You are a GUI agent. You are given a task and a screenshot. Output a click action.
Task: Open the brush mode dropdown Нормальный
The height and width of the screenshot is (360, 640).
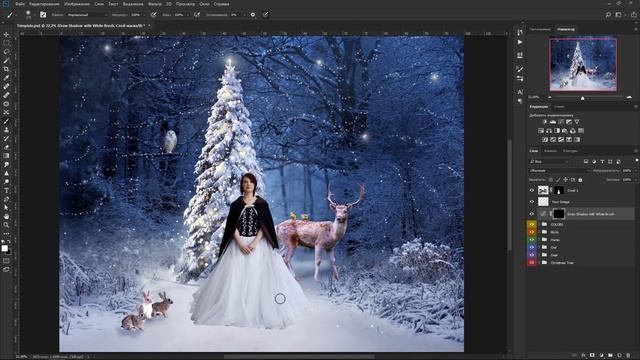click(87, 15)
